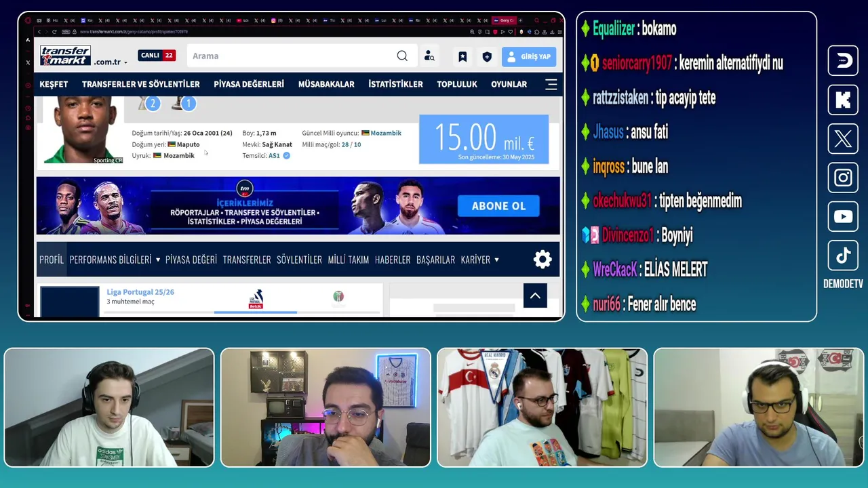Click the DEMODETV D logo icon

click(843, 61)
